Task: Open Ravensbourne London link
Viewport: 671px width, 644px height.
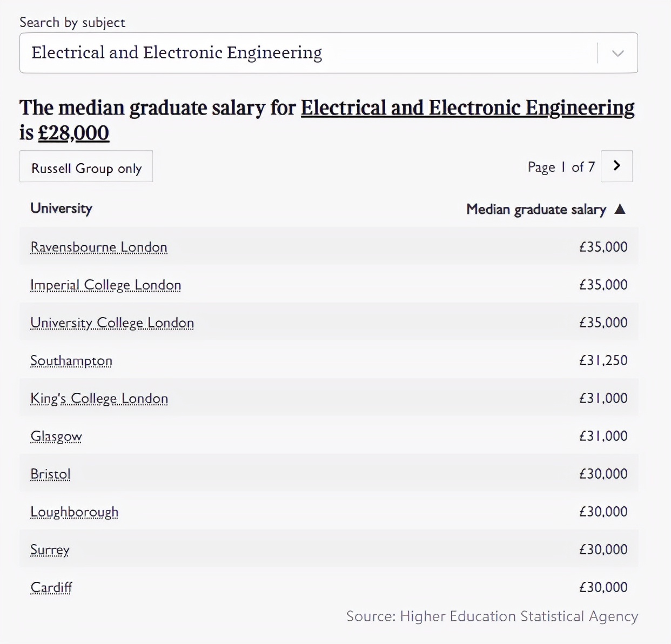Action: point(99,247)
